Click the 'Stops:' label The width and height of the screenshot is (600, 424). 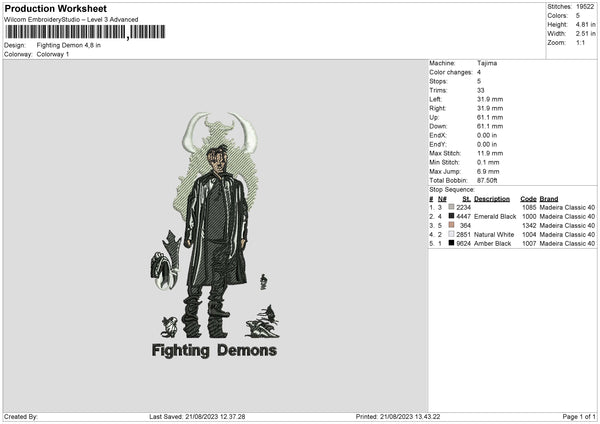438,81
